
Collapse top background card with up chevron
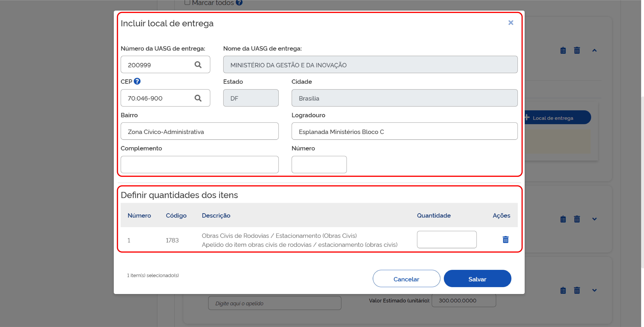click(x=594, y=50)
